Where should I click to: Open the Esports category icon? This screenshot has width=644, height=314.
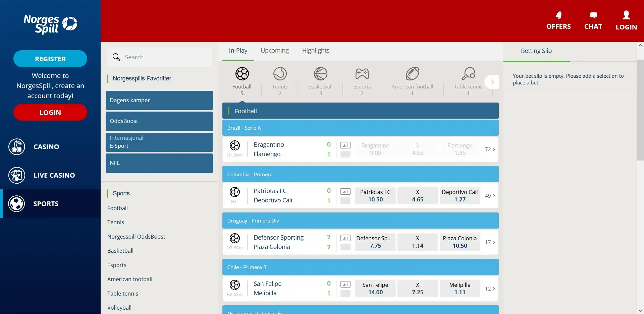click(x=362, y=74)
